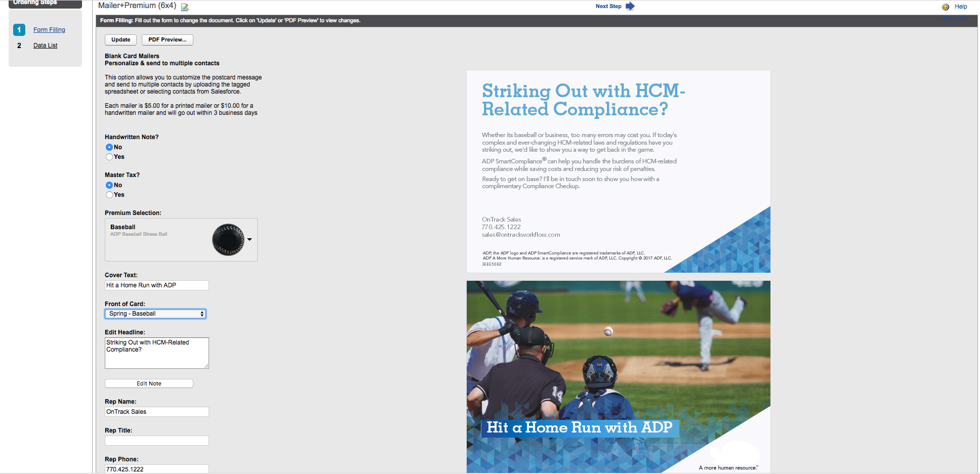Open the Premium Selection Baseball dropdown
The image size is (980, 474).
181,240
